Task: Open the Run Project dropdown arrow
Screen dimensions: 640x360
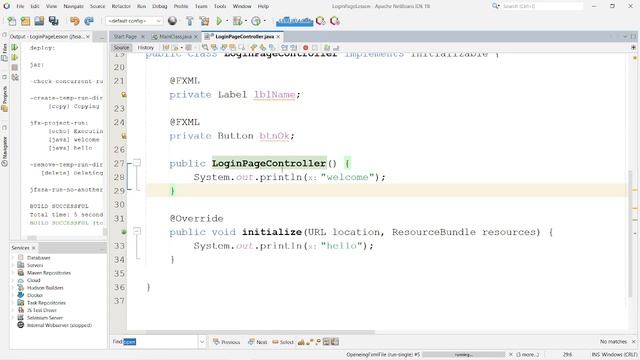Action: 227,21
